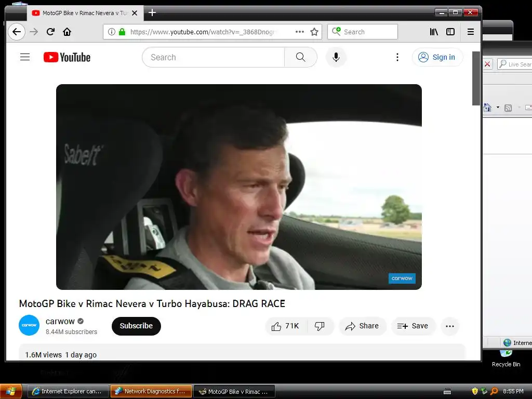Show site information icon in address bar
Screen dimensions: 532x399
point(111,32)
